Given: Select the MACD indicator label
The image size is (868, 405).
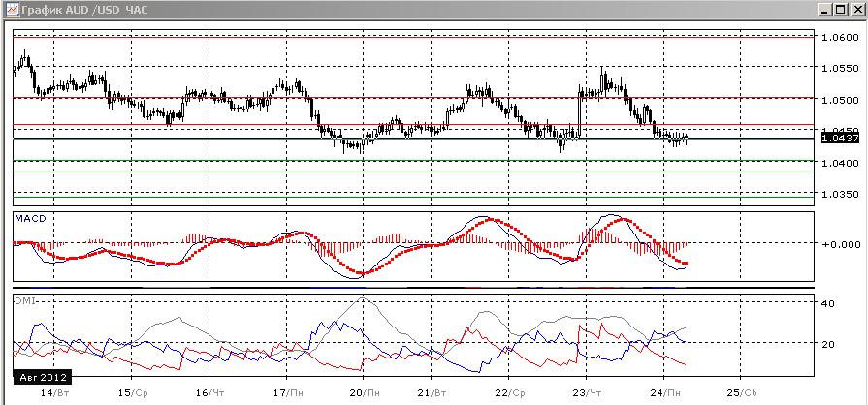Looking at the screenshot, I should pos(30,219).
